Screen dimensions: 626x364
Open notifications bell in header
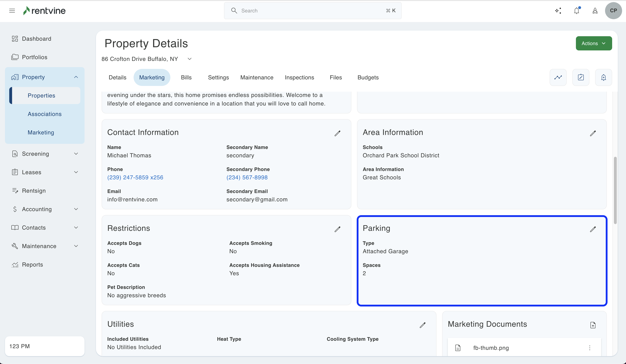577,11
